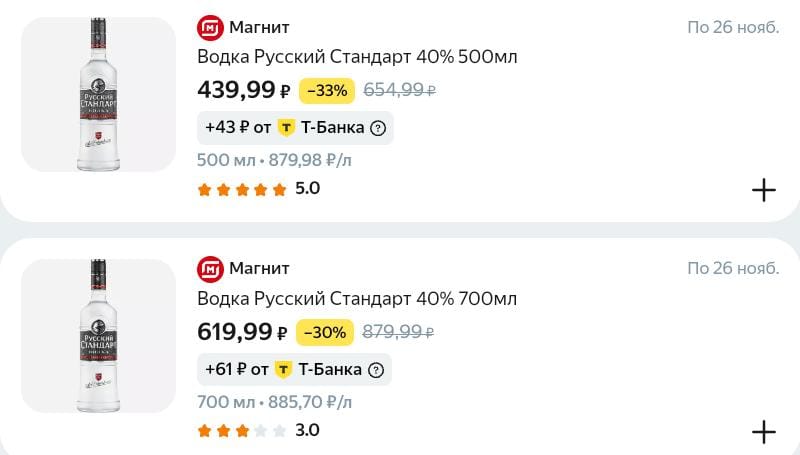Click the 3.0 star rating row
Screen dimensions: 800x455
(258, 431)
